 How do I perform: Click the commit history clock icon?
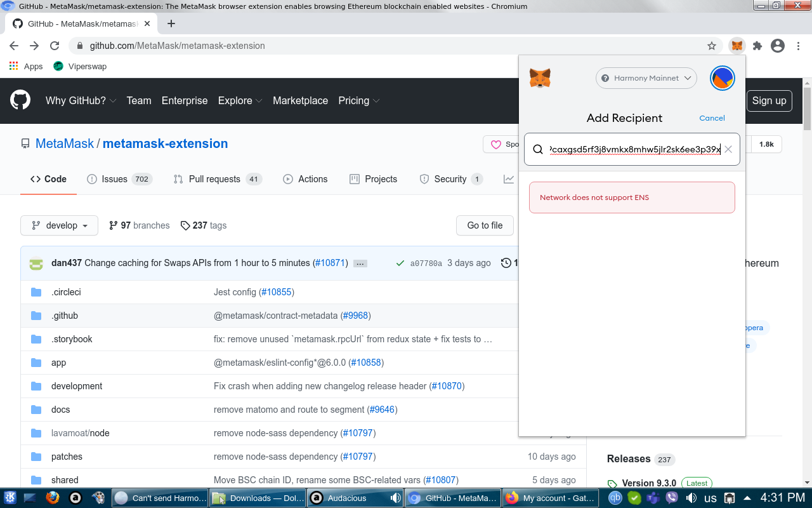pyautogui.click(x=506, y=263)
